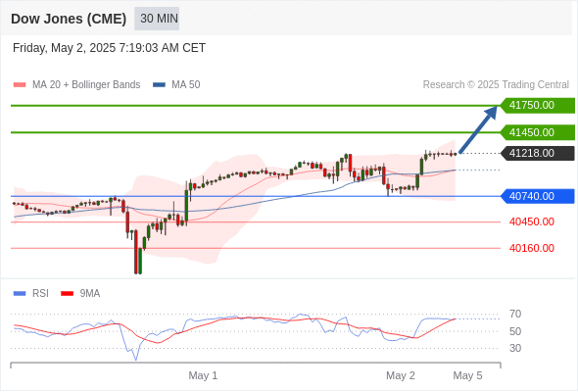Click the 30 MIN timeframe button
This screenshot has height=392, width=578.
[157, 19]
